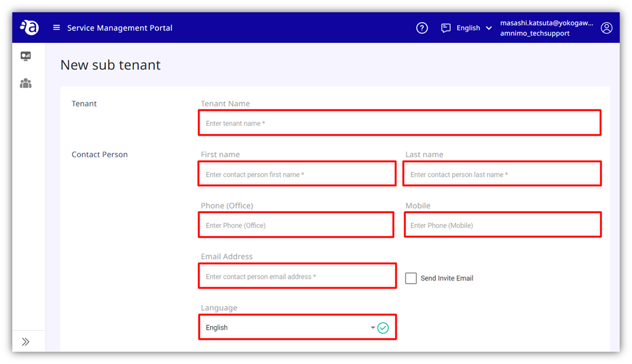The image size is (632, 364).
Task: Open the hamburger menu
Action: click(x=57, y=28)
